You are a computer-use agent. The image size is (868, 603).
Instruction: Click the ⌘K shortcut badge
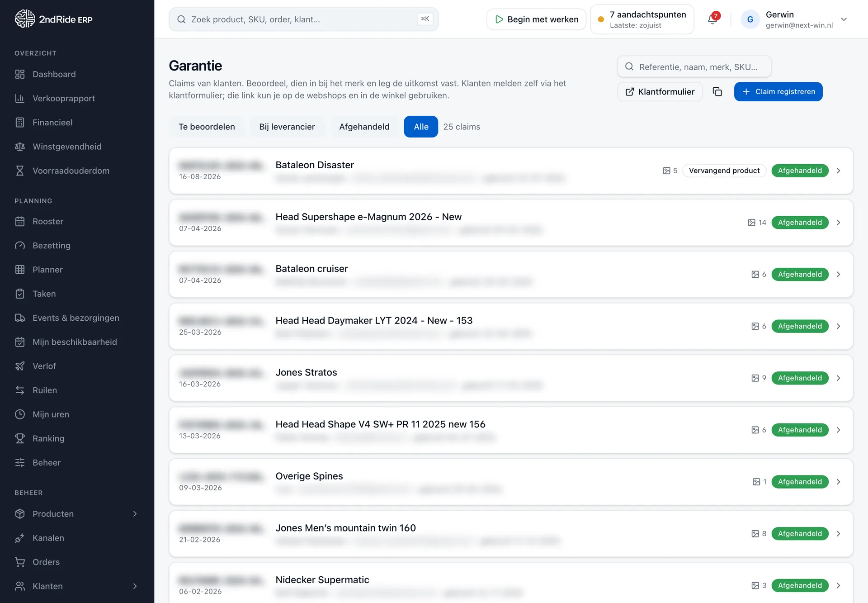pos(425,19)
